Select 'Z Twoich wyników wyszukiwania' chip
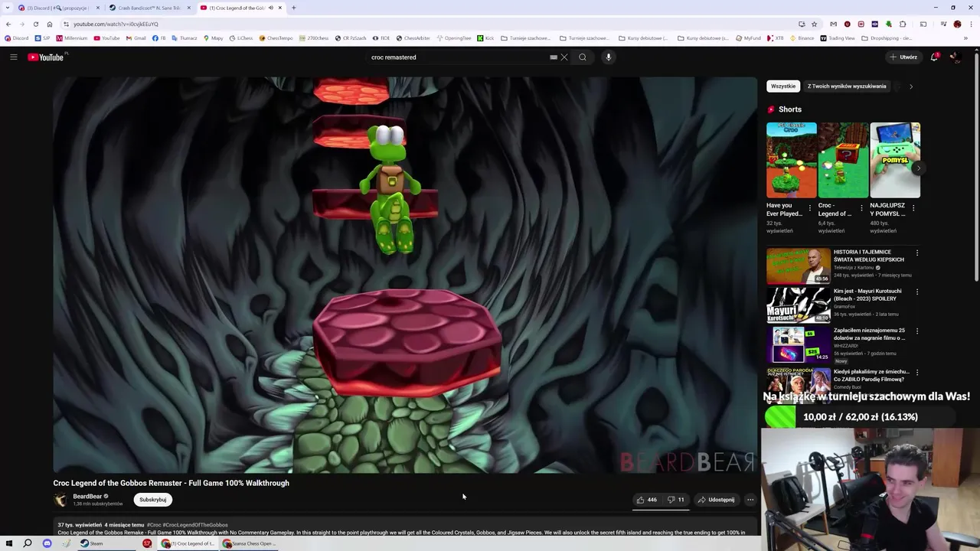Screen dimensions: 980x551 coord(847,86)
